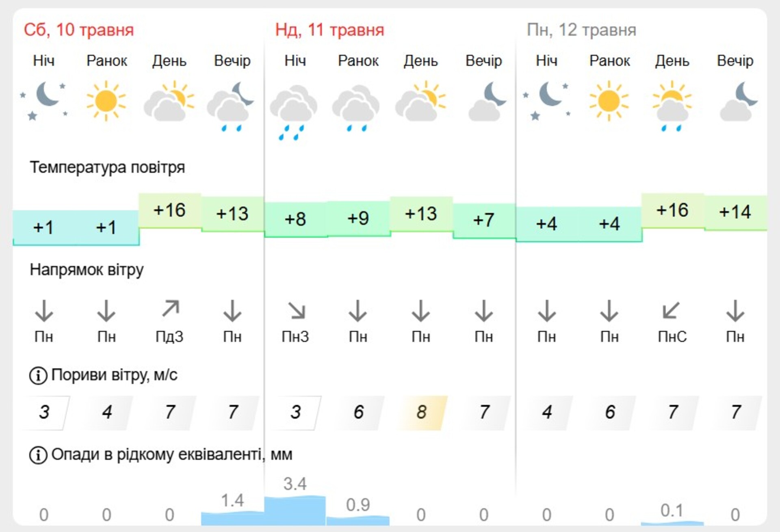Click the wind gusts info icon
This screenshot has height=532, width=780.
38,376
